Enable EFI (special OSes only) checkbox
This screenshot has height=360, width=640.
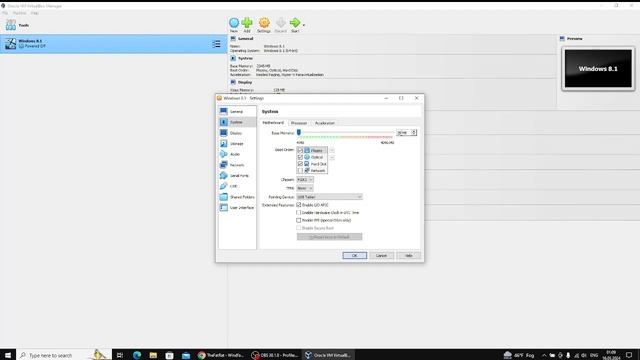coord(299,220)
